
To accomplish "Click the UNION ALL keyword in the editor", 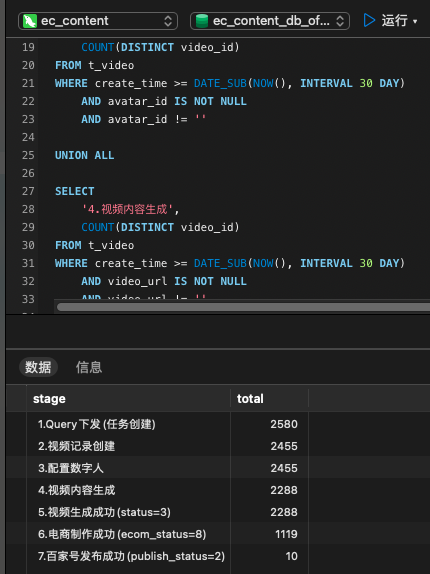I will pos(85,155).
